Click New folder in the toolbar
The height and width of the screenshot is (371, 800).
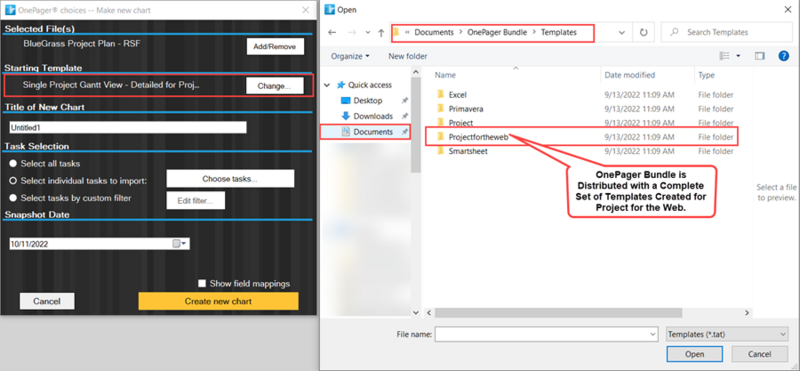point(408,56)
